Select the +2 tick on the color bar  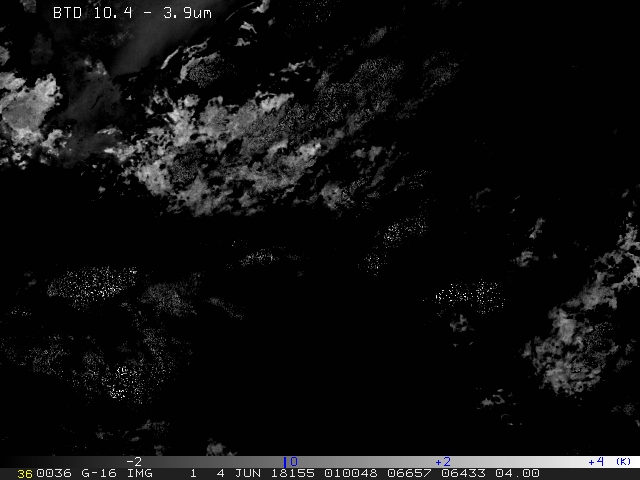tap(442, 462)
